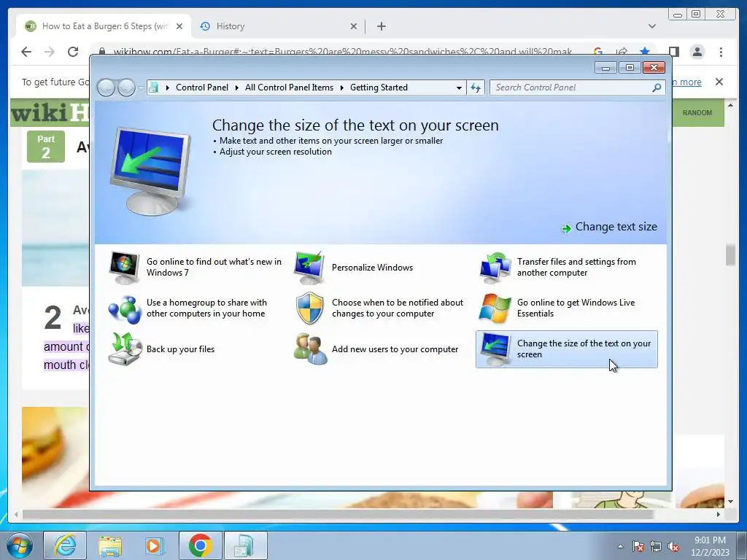747x560 pixels.
Task: Select Add new users to your computer
Action: [x=395, y=349]
